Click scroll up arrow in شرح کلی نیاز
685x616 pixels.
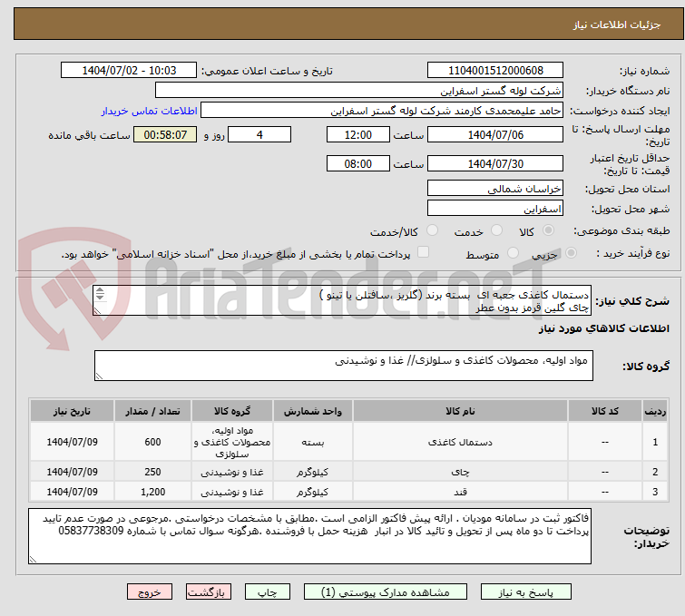(x=100, y=290)
